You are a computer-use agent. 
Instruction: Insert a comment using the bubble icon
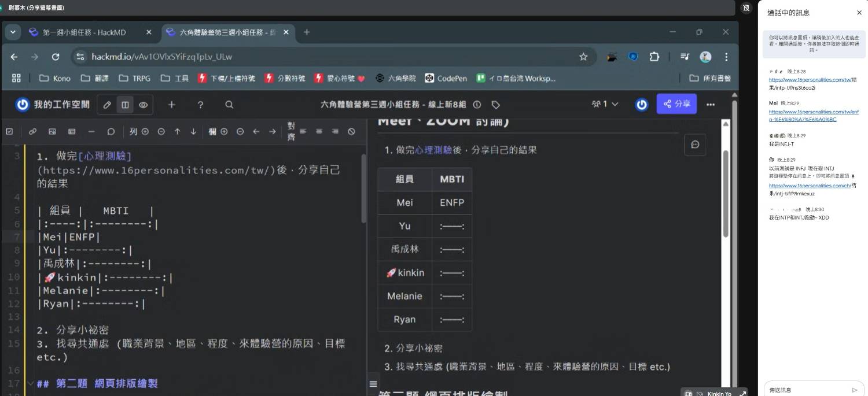point(111,132)
